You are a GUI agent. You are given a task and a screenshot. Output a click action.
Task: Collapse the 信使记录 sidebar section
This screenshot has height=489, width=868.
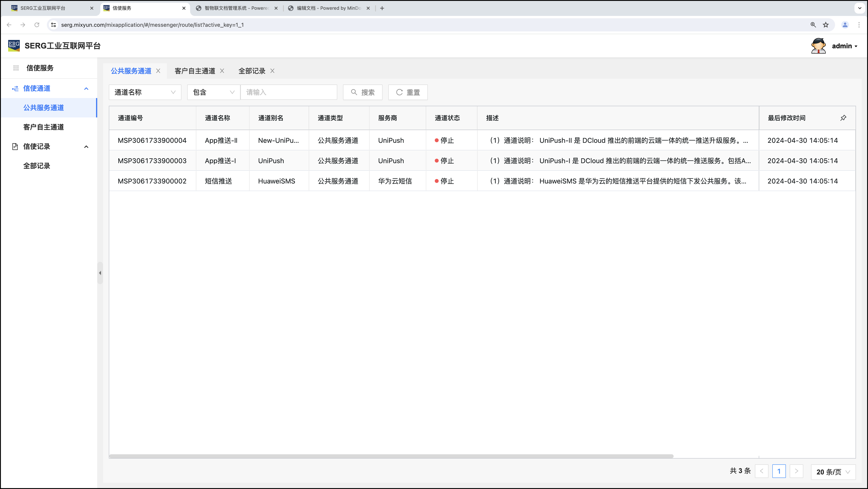[x=86, y=146]
